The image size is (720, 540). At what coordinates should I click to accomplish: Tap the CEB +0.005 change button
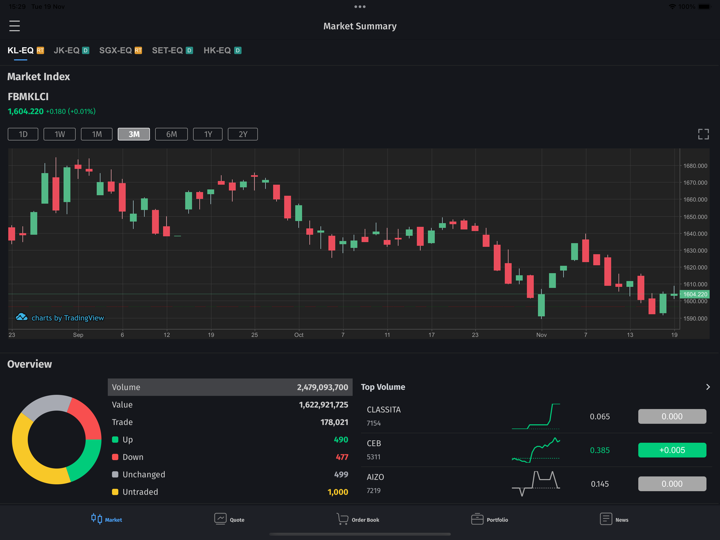click(672, 450)
